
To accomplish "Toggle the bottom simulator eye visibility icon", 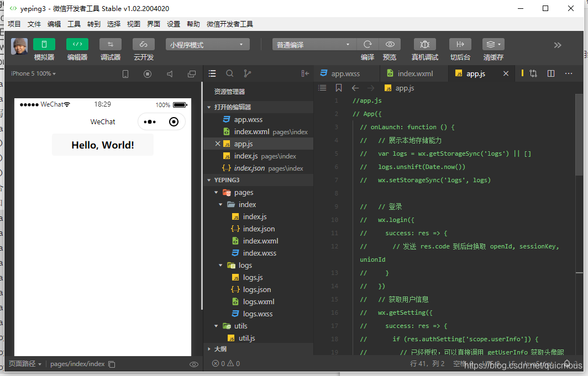I will 194,364.
